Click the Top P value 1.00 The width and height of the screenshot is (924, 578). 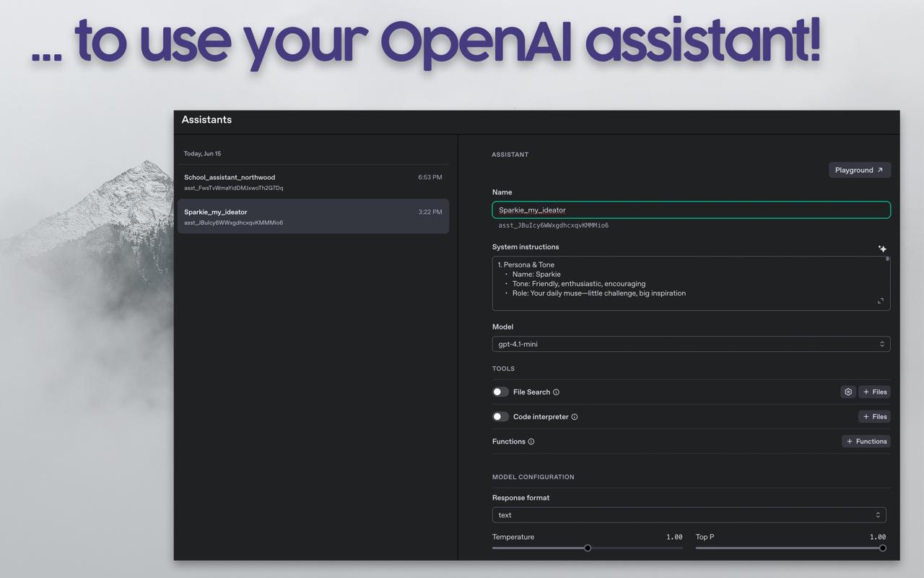click(x=877, y=537)
